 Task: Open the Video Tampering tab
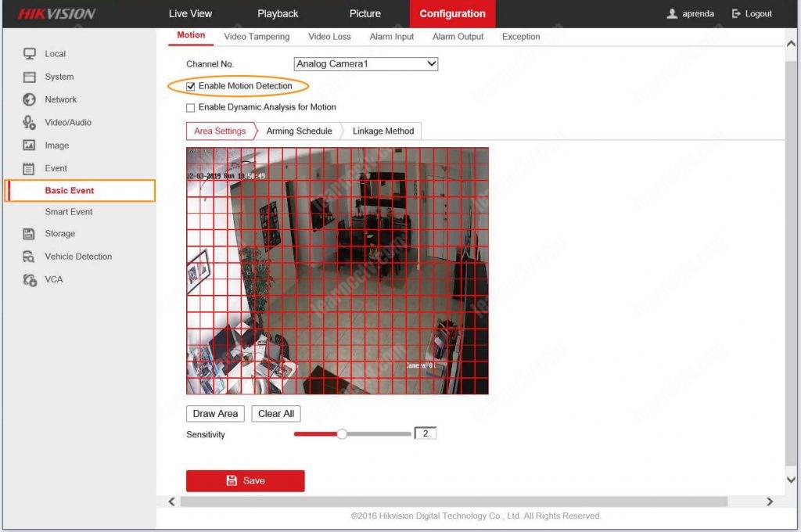pyautogui.click(x=257, y=36)
